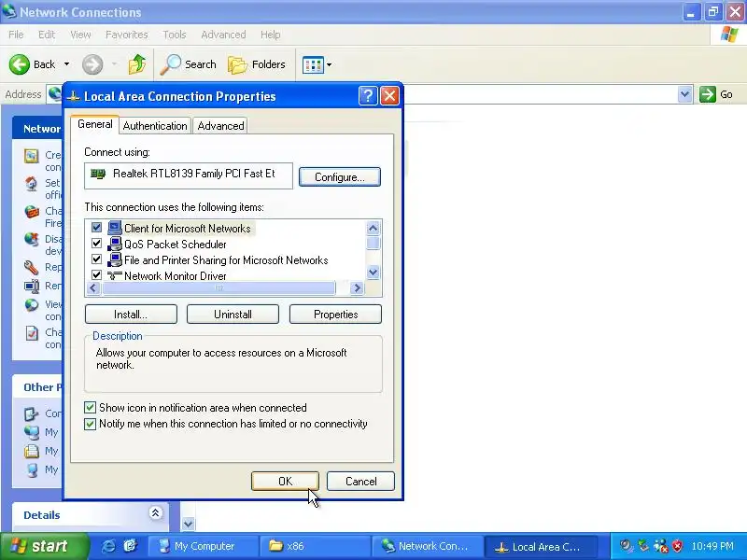
Task: Click the QoS Packet Scheduler icon
Action: (x=114, y=244)
